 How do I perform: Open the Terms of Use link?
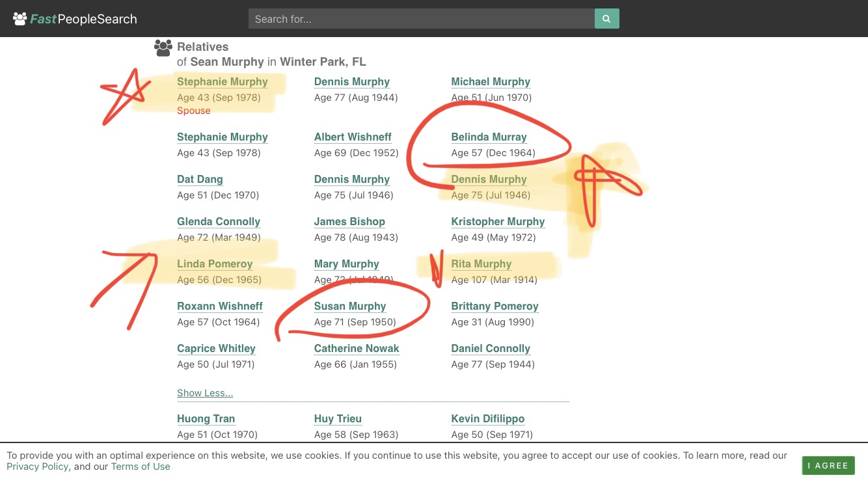click(x=141, y=467)
